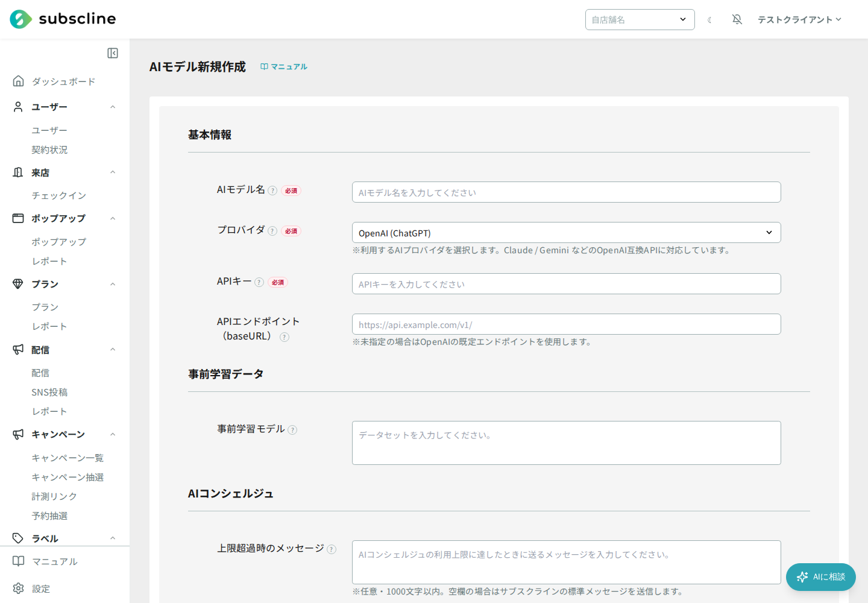Open SNS投稿 in the sidebar
The width and height of the screenshot is (868, 603).
tap(49, 392)
